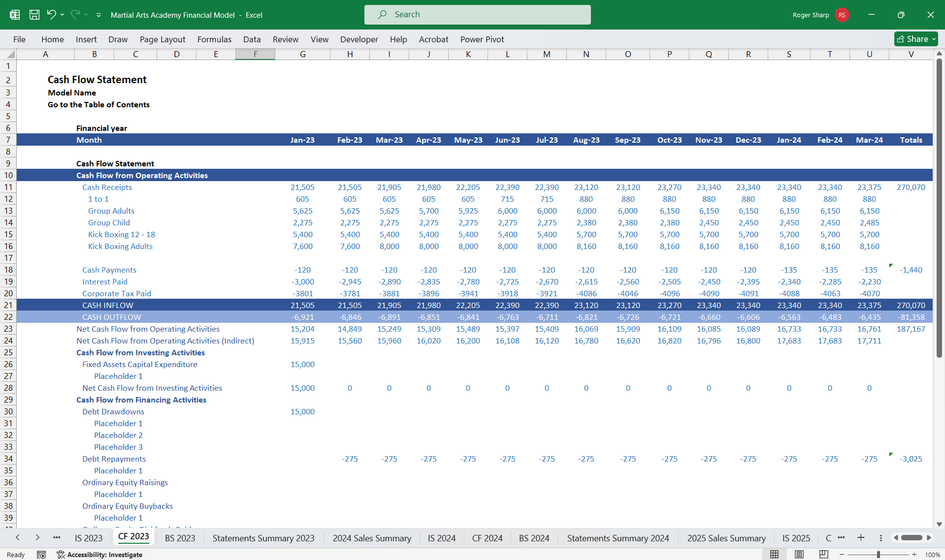Screen dimensions: 945x560
Task: Open 2025 Sales Summary sheet tab
Action: click(726, 538)
